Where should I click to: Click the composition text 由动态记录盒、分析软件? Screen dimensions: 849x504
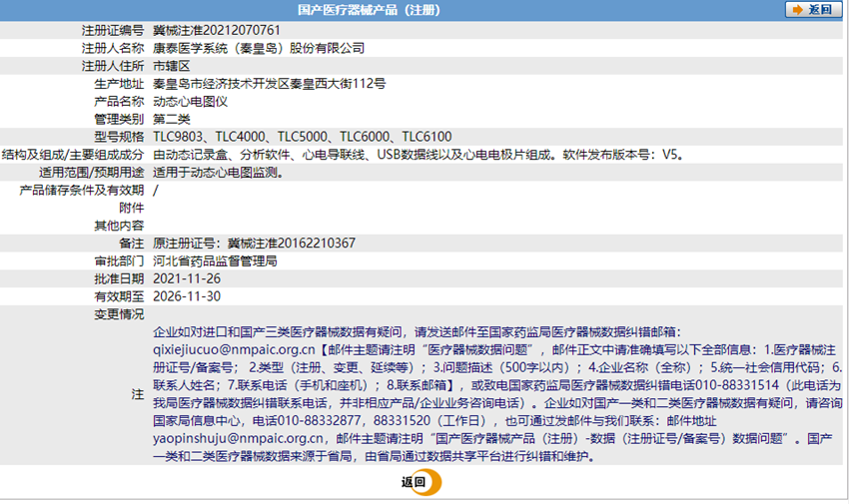point(222,155)
